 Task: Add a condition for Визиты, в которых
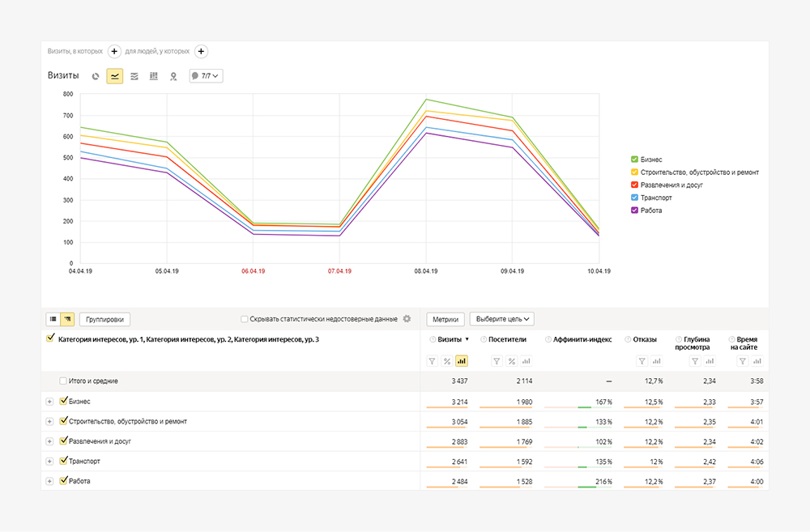[115, 52]
